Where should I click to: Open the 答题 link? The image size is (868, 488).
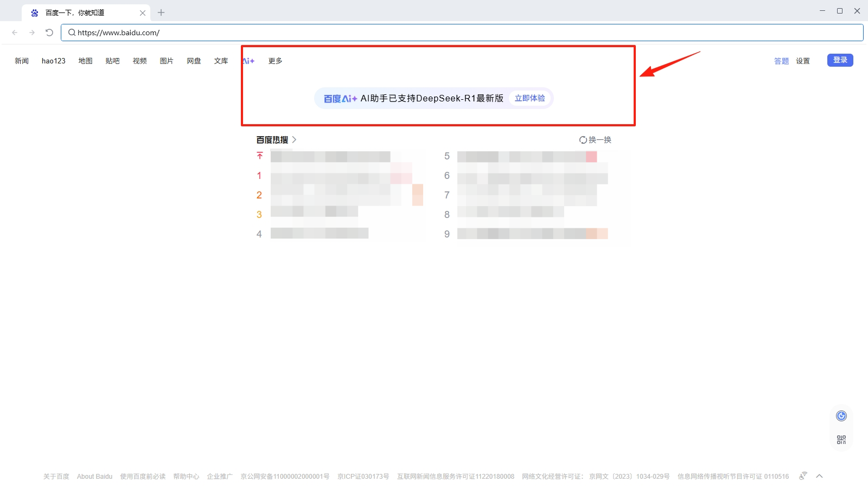[781, 61]
